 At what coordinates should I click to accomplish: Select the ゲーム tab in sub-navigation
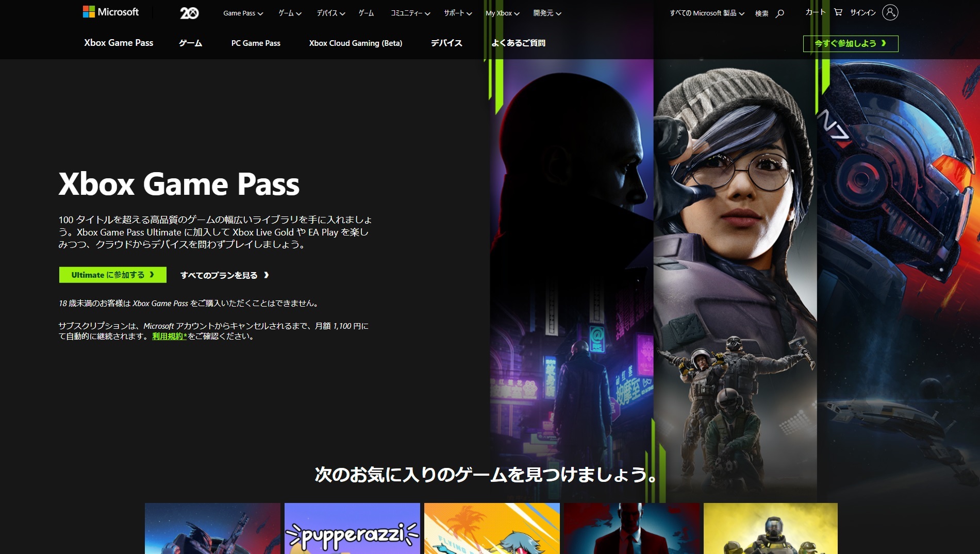(191, 43)
